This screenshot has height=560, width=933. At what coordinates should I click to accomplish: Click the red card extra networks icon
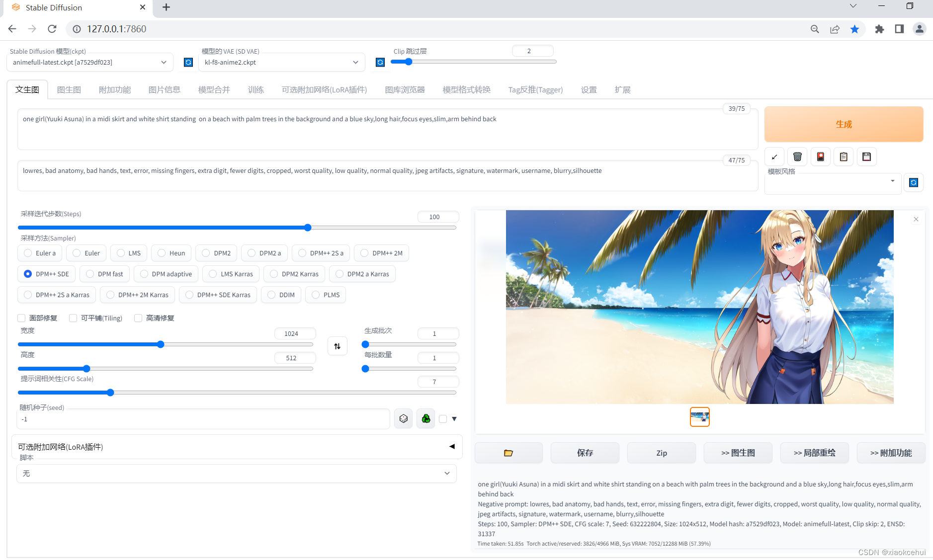click(821, 157)
